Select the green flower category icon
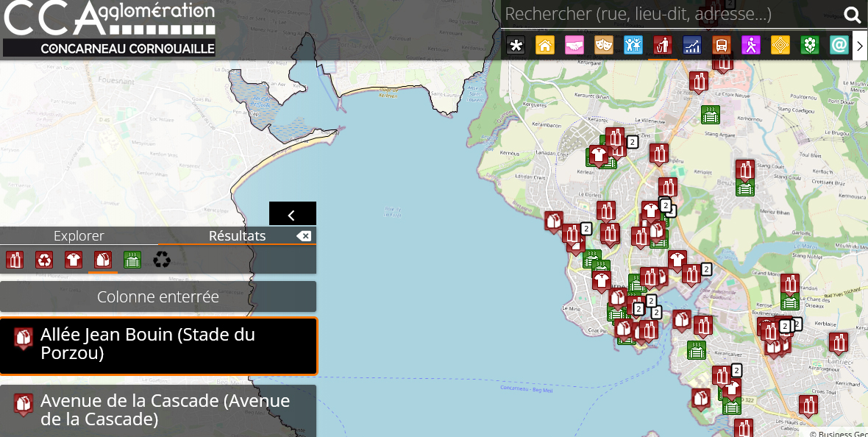Screen dimensions: 868x437 click(810, 46)
